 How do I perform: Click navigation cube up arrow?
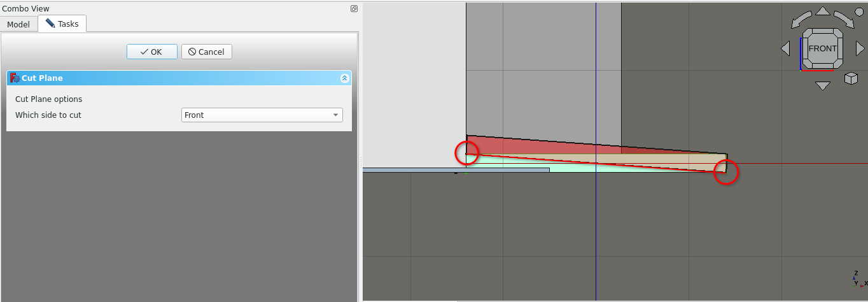pos(823,11)
